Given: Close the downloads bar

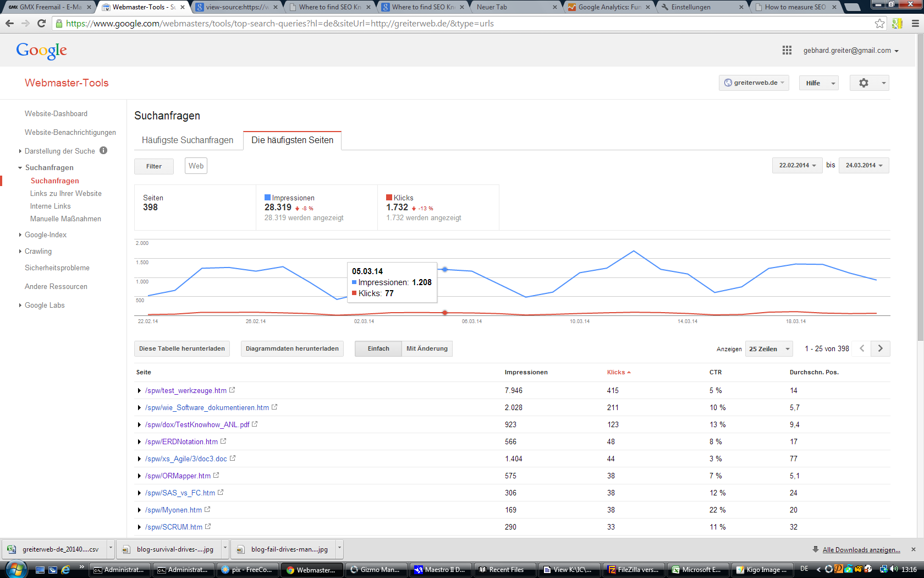Looking at the screenshot, I should coord(914,549).
